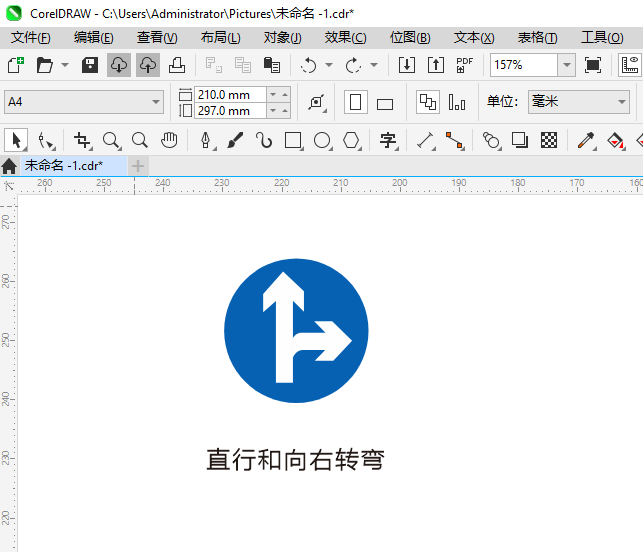Screen dimensions: 643x552
Task: Select the Artistic media brush tool
Action: point(235,140)
